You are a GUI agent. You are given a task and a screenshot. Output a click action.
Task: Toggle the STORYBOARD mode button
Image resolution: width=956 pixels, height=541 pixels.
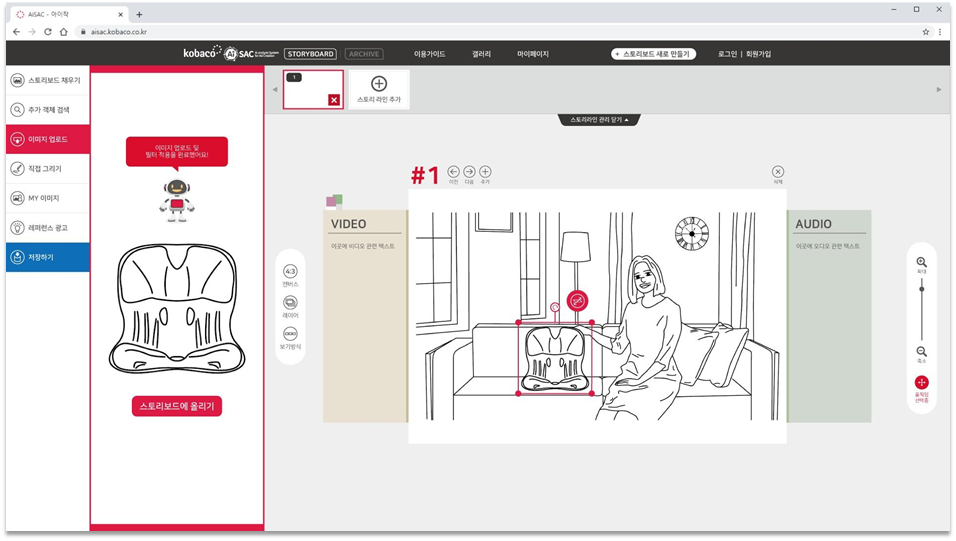pos(310,54)
